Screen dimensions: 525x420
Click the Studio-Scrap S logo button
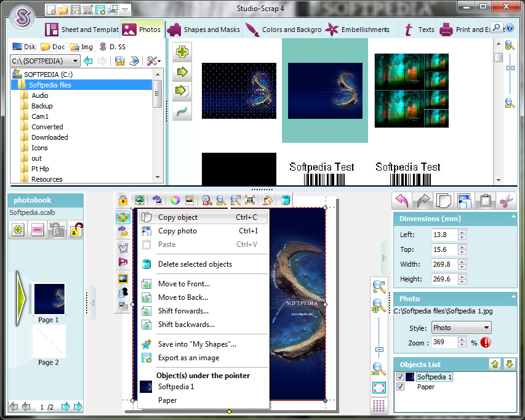pyautogui.click(x=22, y=17)
